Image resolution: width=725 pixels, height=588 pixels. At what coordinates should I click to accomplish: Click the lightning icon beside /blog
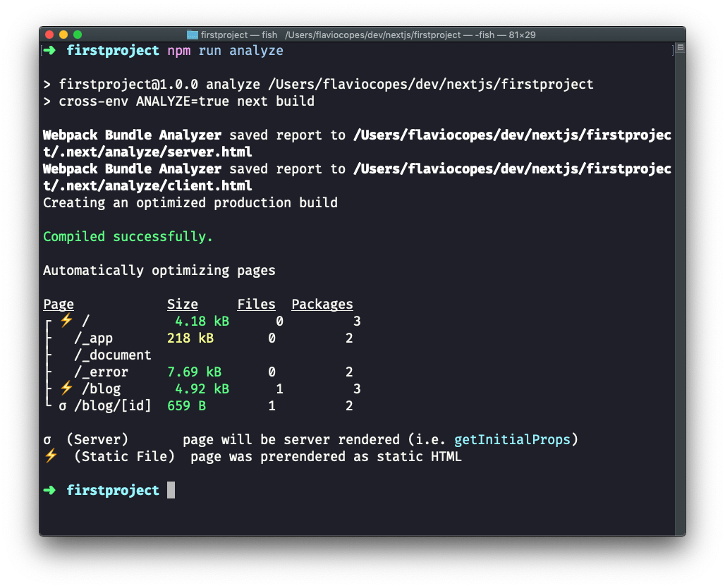(x=66, y=388)
